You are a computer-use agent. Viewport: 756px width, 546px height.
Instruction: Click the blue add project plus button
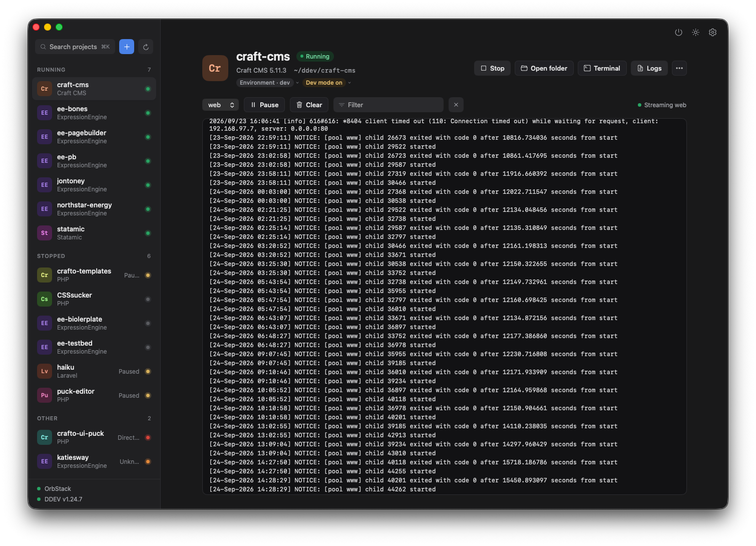point(127,47)
